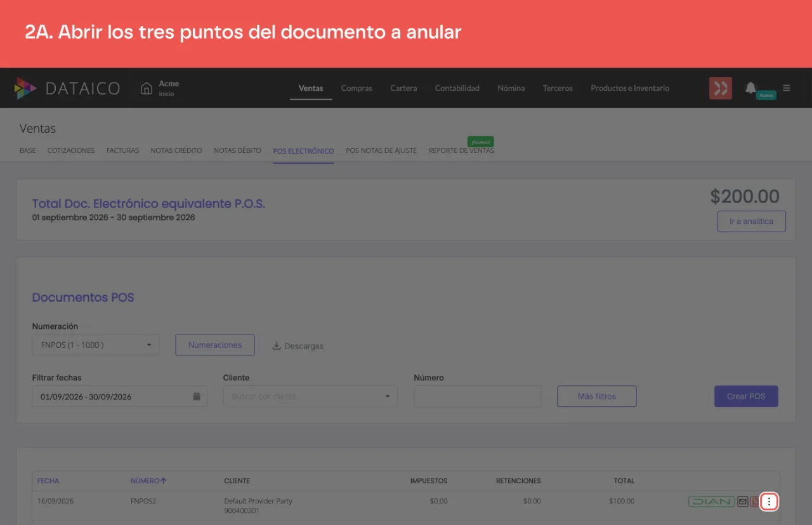Switch to the FACTURAS tab
The image size is (812, 525).
pos(122,150)
